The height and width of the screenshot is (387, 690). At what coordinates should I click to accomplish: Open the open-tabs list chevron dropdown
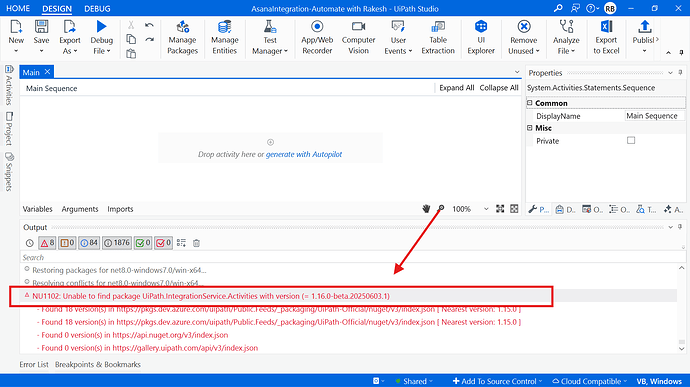click(517, 72)
